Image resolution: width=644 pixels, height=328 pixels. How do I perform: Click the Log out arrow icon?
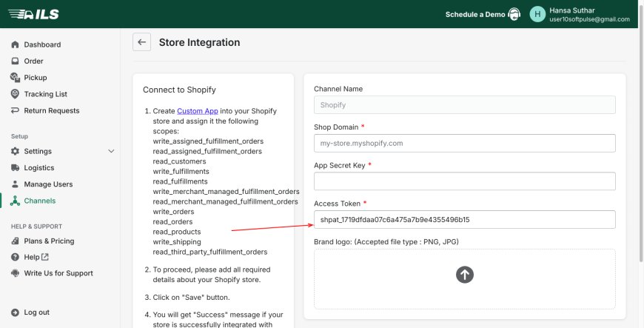pyautogui.click(x=16, y=312)
